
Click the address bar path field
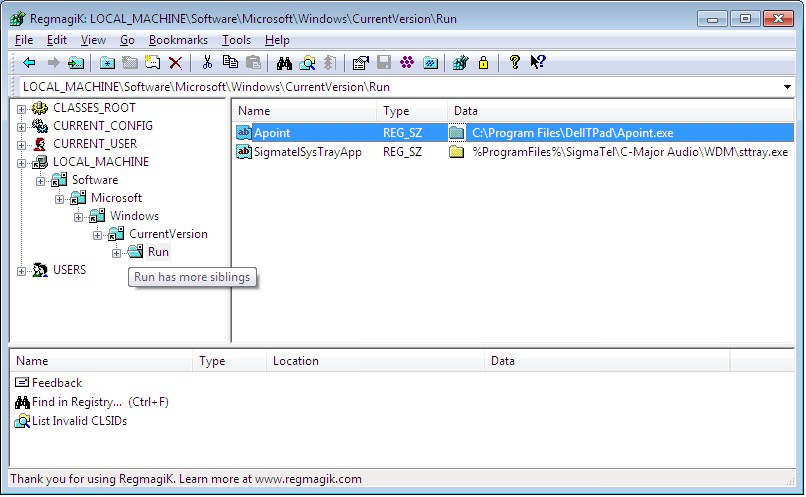click(400, 87)
